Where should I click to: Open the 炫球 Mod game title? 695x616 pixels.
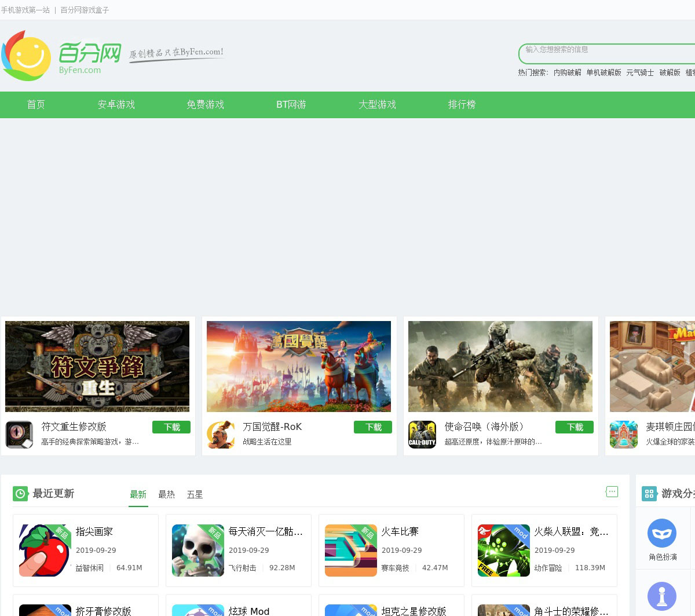(249, 611)
